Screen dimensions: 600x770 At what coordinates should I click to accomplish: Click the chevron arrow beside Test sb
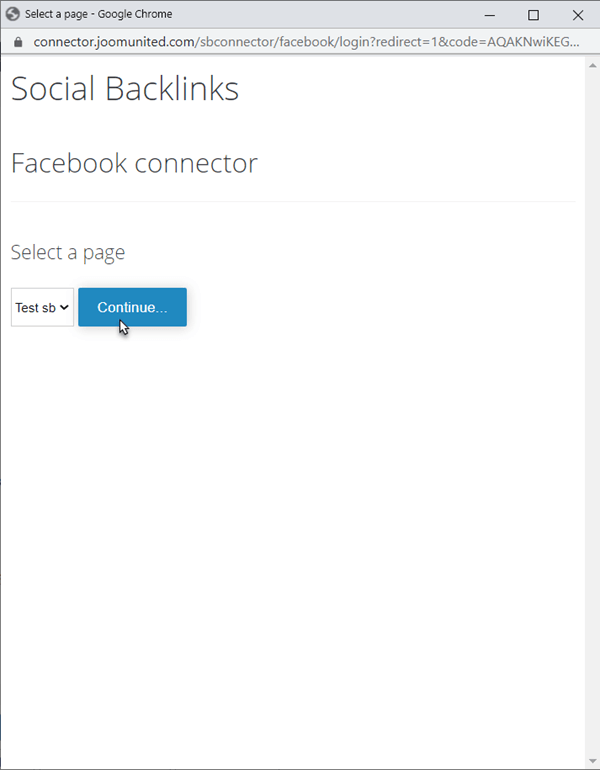(64, 308)
